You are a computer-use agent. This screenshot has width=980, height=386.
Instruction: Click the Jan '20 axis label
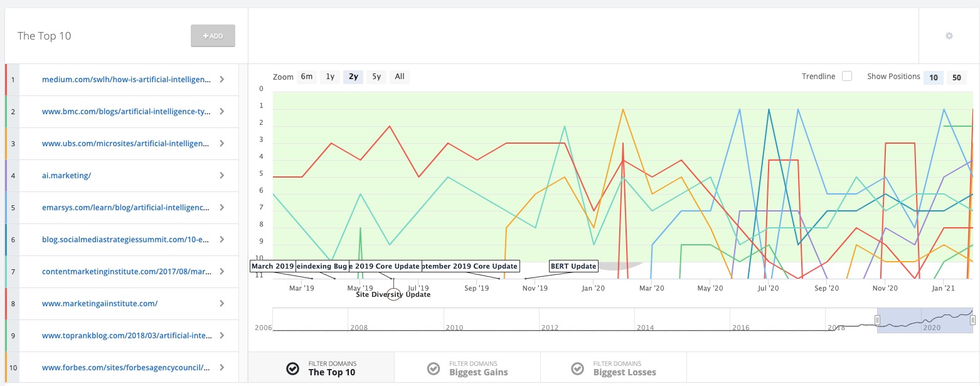coord(594,288)
